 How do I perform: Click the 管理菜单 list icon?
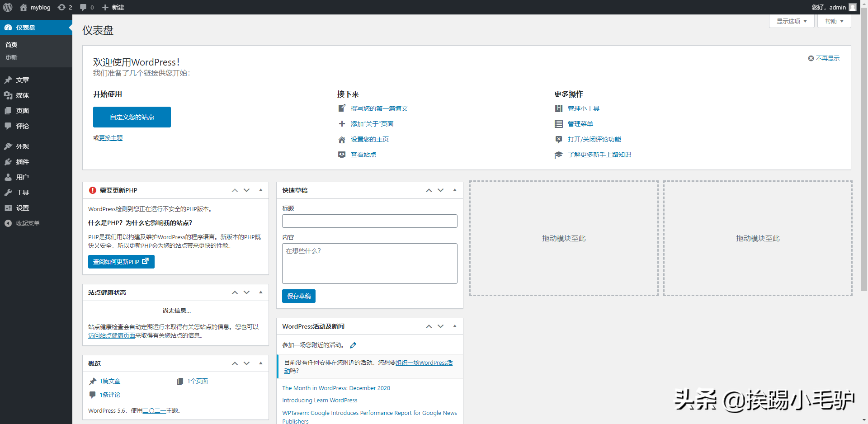coord(559,124)
